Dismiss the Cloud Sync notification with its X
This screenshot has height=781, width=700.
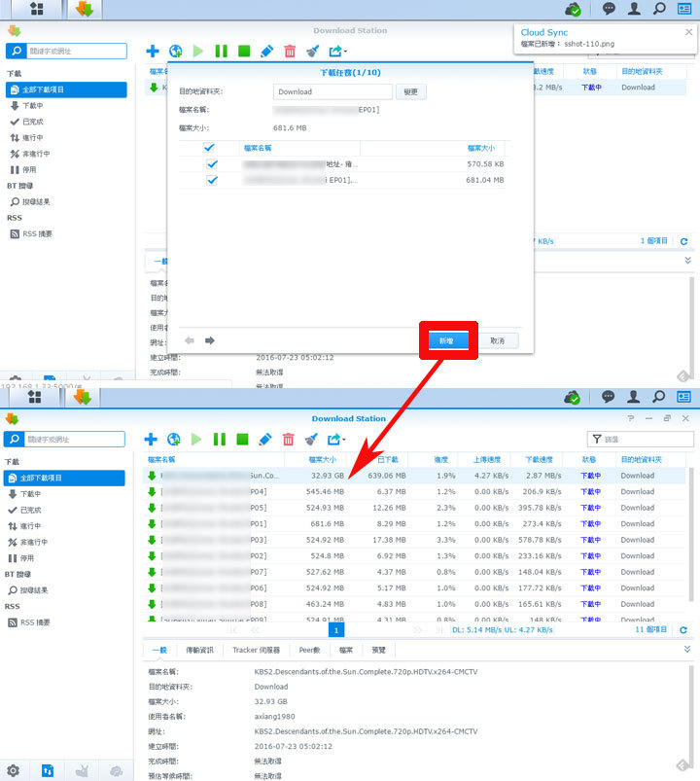[688, 32]
